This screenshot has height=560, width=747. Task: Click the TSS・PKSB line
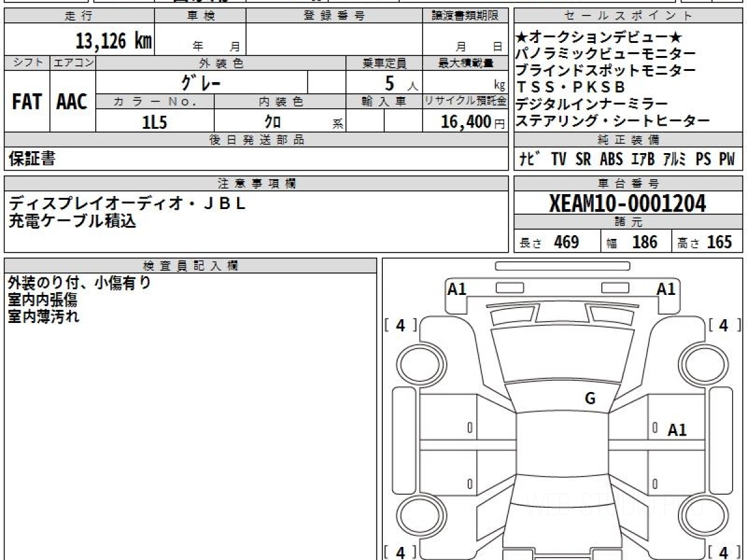point(571,88)
